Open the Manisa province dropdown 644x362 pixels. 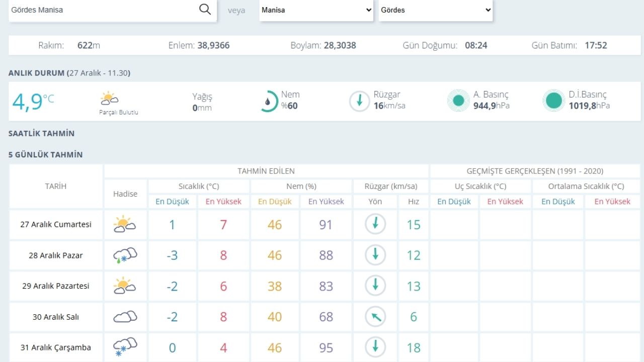(x=316, y=10)
